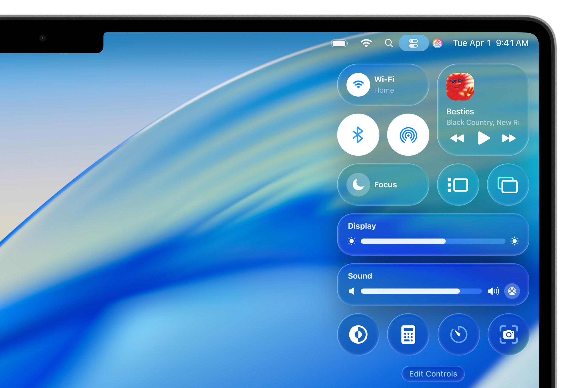
Task: Click the Edit Controls button
Action: point(433,374)
